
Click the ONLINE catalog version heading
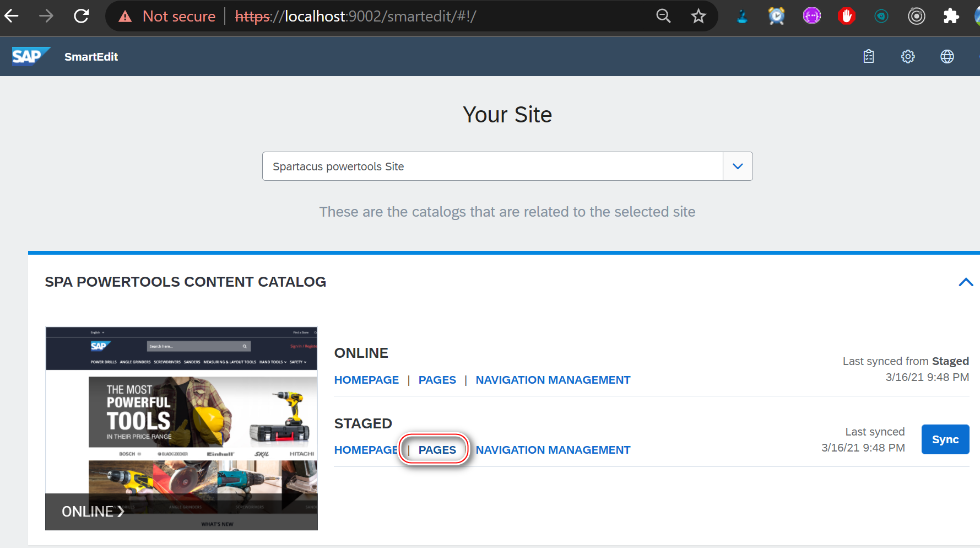click(361, 353)
